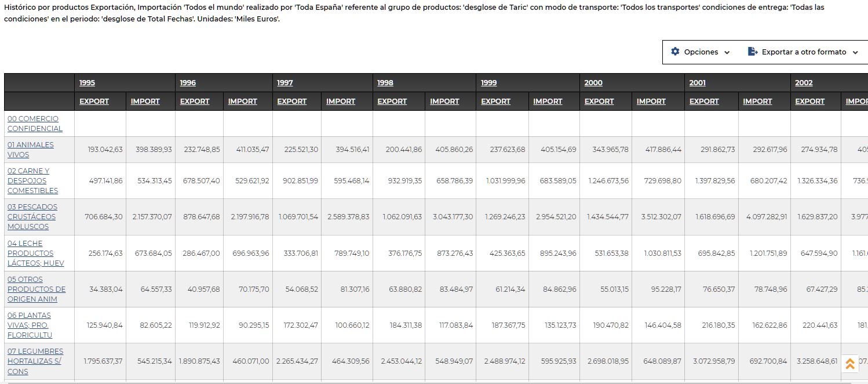Click the gear icon beside Opciones
868x384 pixels.
[675, 52]
